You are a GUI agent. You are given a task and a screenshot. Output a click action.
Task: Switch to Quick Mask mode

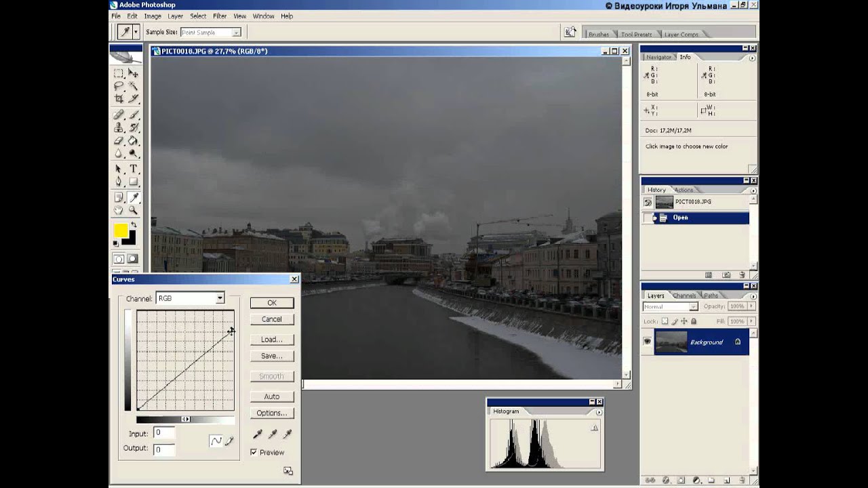(133, 259)
